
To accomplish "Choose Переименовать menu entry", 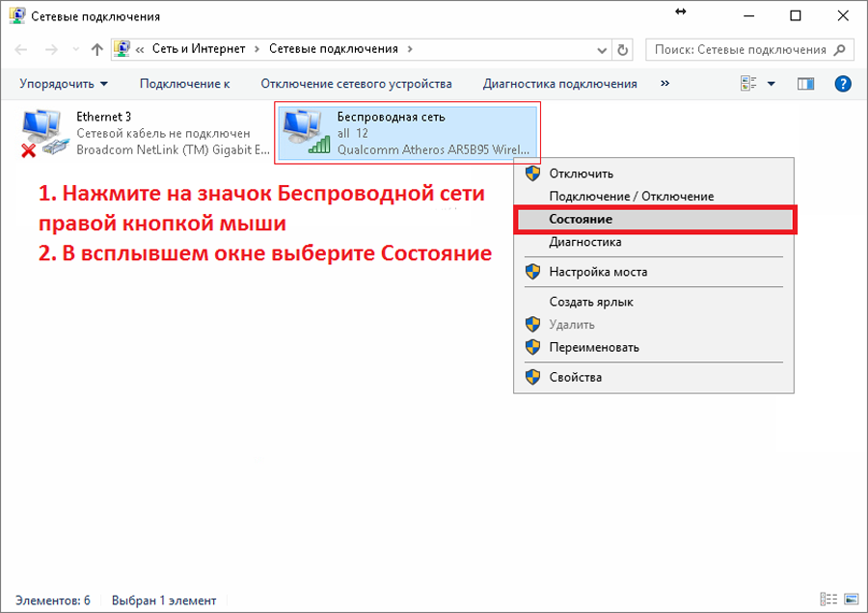I will pyautogui.click(x=654, y=347).
